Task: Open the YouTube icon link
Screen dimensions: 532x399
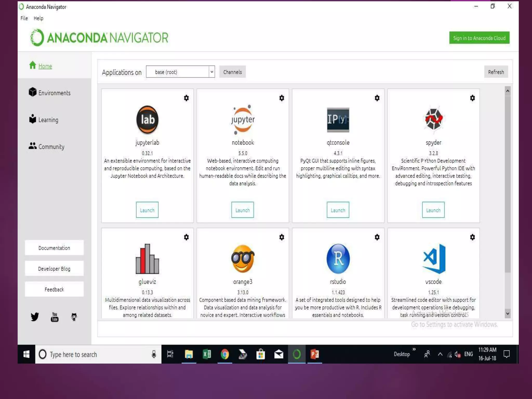Action: coord(55,317)
